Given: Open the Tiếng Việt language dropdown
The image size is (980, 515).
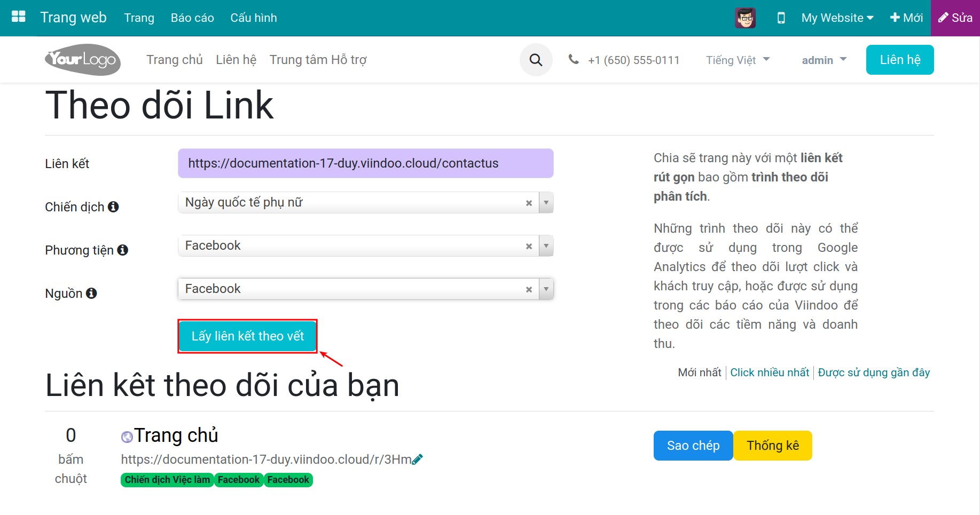Looking at the screenshot, I should (x=738, y=60).
